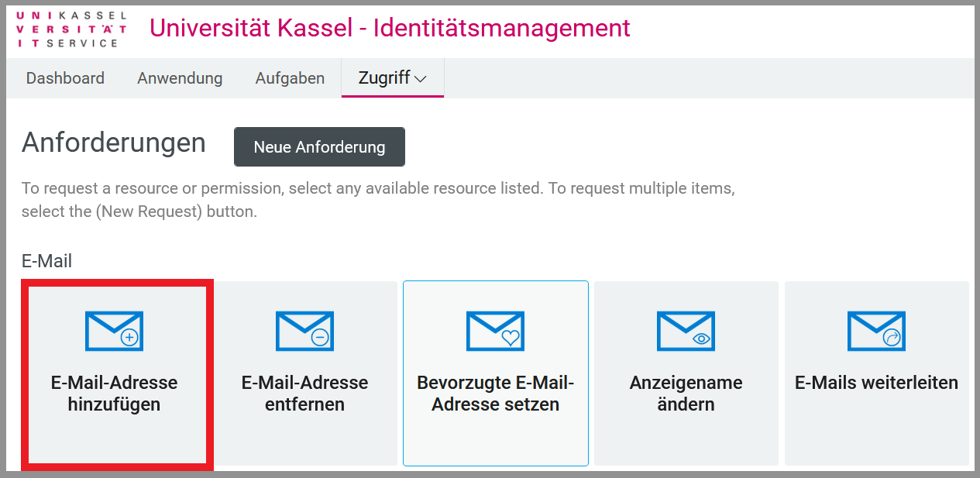Click the envelope-minus icon for removing an email address

pos(304,331)
